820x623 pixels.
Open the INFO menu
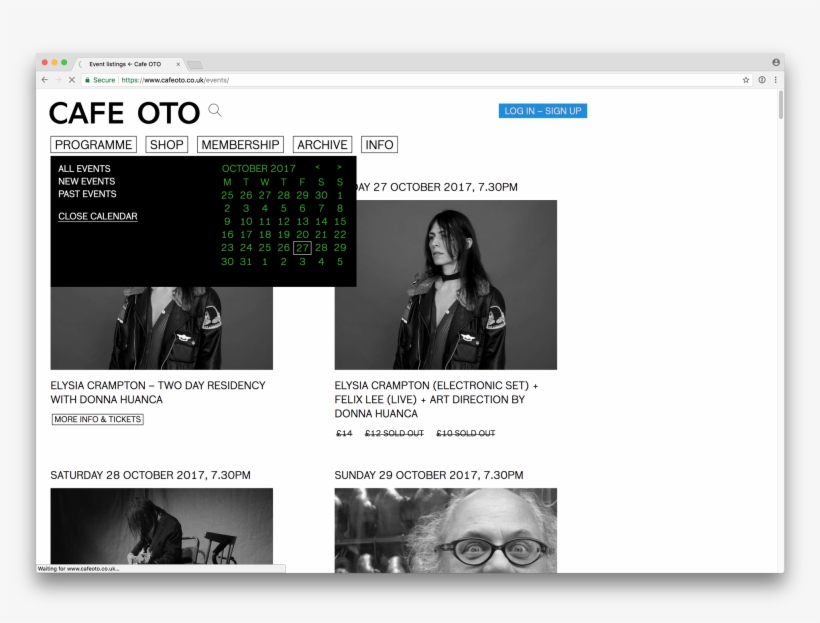[379, 145]
